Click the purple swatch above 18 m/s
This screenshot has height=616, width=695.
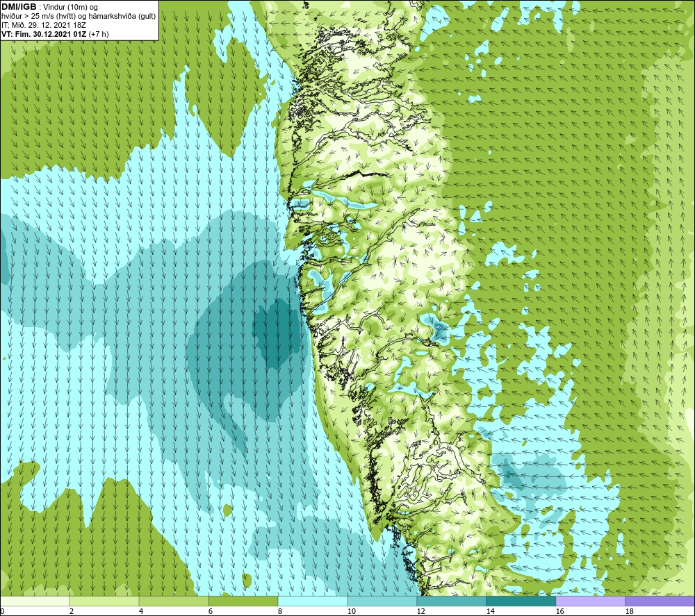pos(660,601)
